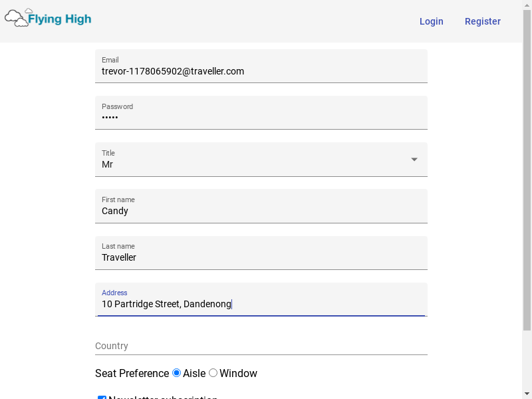
Task: Click the cloud logo icon
Action: click(x=17, y=18)
